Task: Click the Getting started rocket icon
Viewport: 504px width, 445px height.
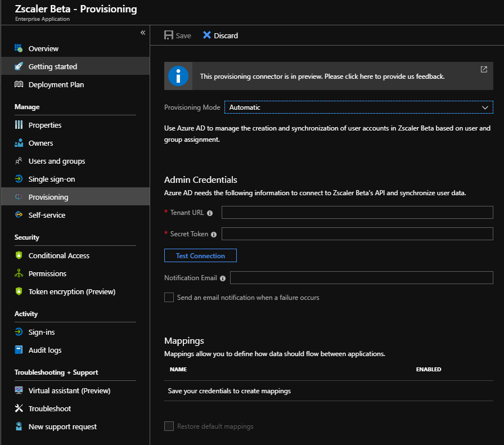Action: [19, 66]
